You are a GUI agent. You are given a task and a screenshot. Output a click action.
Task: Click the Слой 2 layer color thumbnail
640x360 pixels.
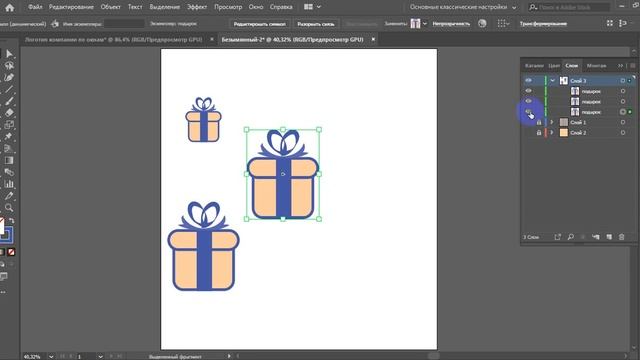click(x=564, y=133)
